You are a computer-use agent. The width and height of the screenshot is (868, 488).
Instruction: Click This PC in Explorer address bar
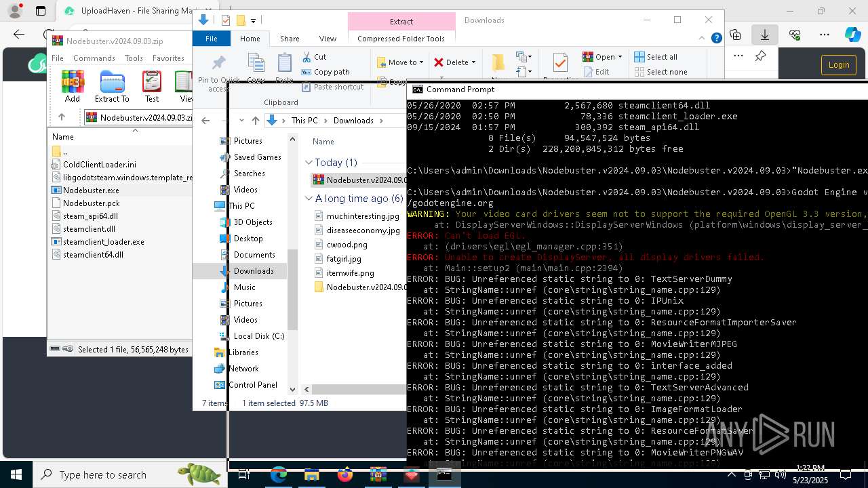pos(304,121)
